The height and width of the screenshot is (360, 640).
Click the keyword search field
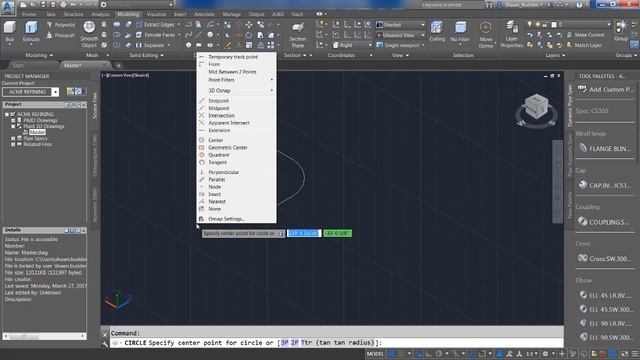[x=452, y=5]
